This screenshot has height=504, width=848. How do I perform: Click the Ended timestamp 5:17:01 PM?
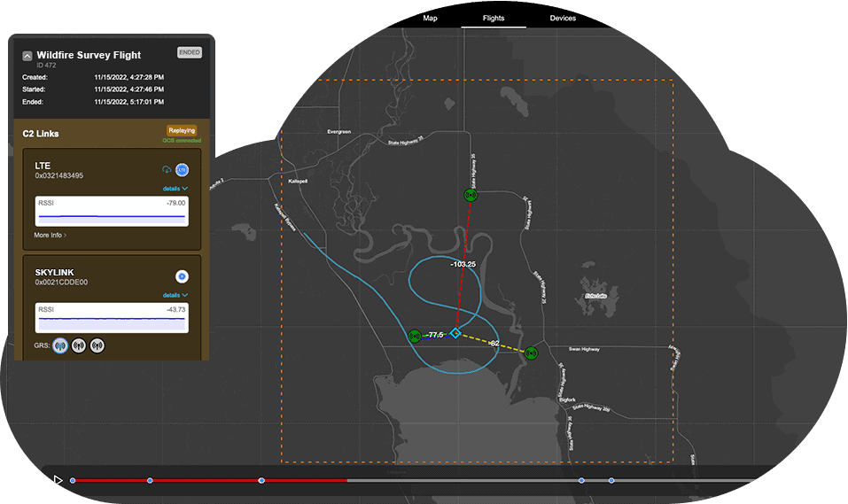pos(128,102)
